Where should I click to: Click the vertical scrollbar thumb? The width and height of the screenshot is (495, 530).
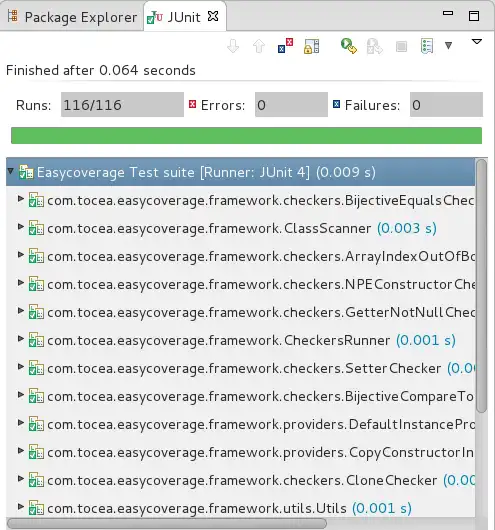(481, 286)
